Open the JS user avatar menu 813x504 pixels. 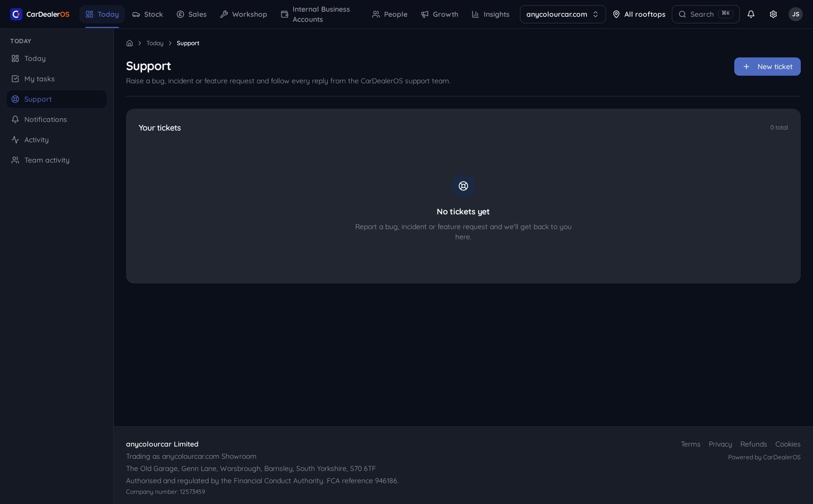[x=795, y=14]
